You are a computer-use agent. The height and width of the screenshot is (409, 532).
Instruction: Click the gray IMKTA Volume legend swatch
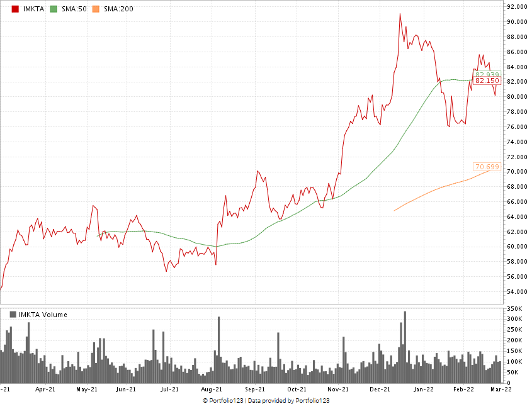point(13,315)
